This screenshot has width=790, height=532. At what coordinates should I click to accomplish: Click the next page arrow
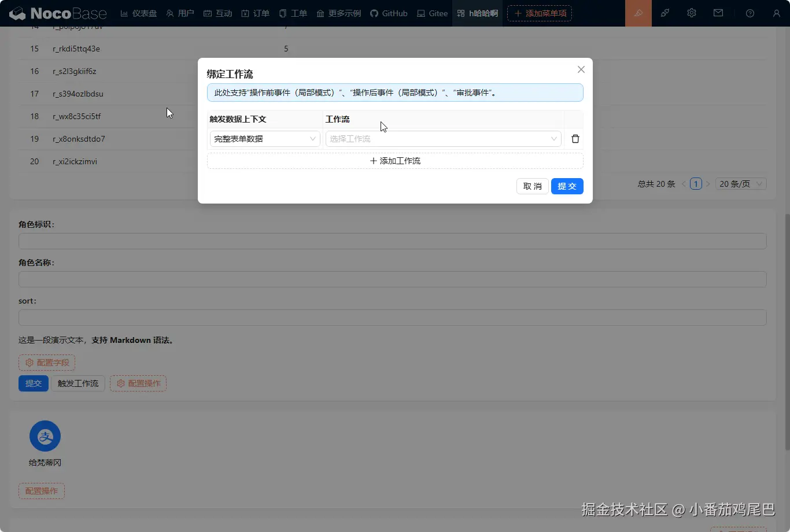coord(708,184)
